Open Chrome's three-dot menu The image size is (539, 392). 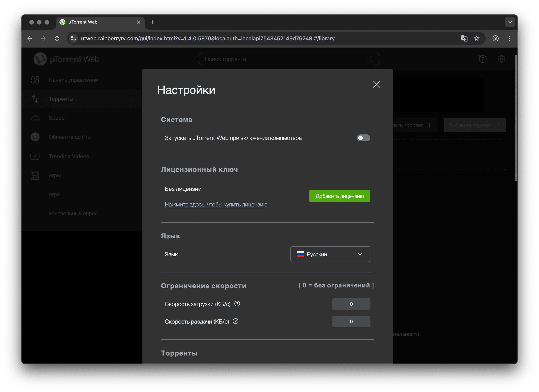click(x=509, y=38)
